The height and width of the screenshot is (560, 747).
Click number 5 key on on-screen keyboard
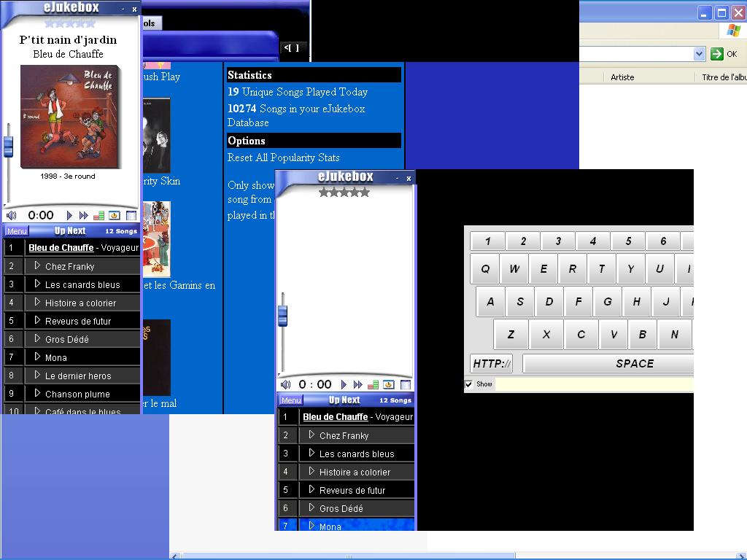[628, 241]
